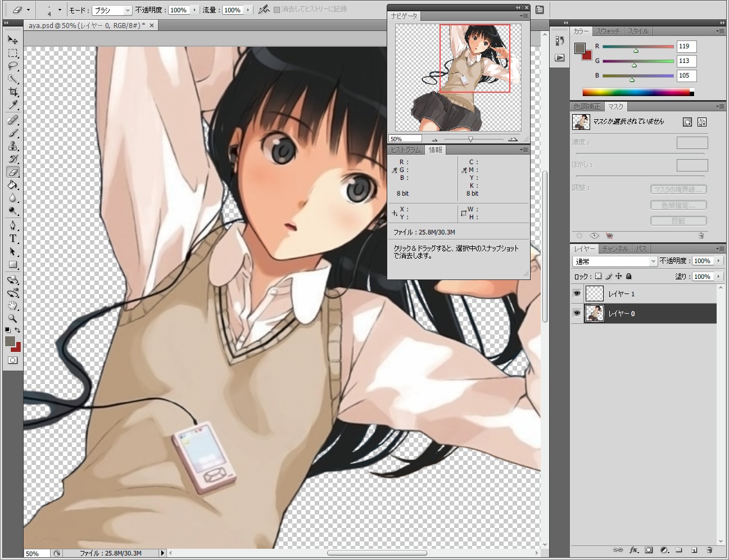
Task: Reset default foreground and background colors
Action: (7, 330)
